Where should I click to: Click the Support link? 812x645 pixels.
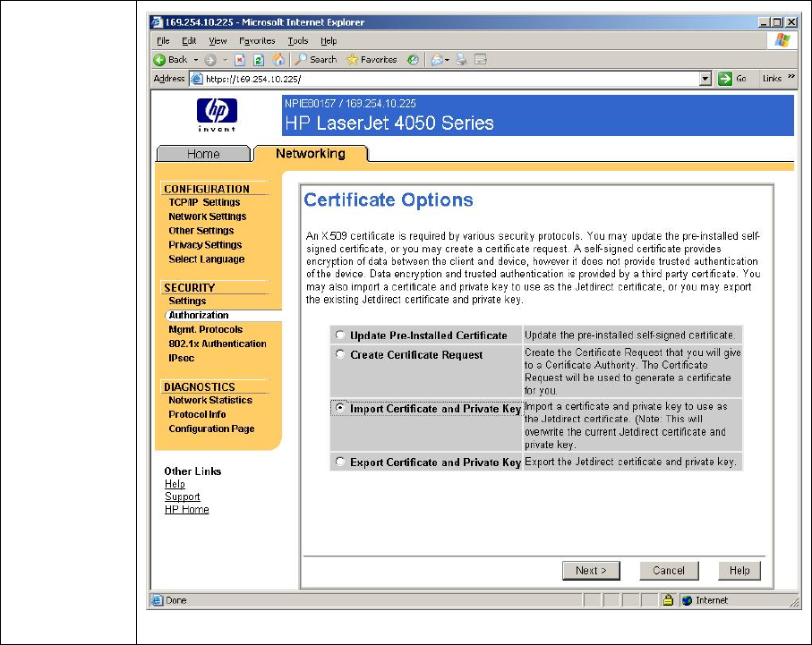click(x=182, y=496)
